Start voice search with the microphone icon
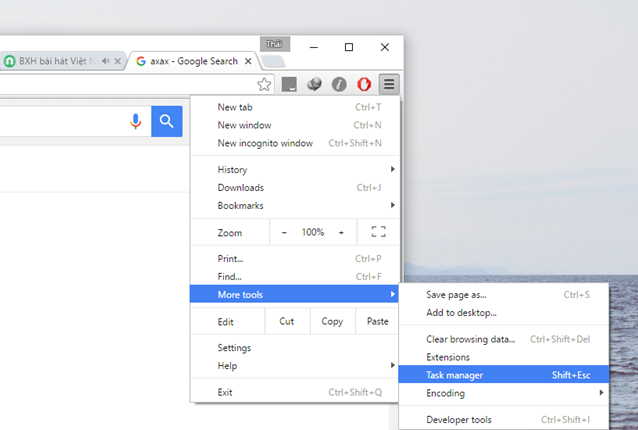Viewport: 638px width, 430px height. click(135, 121)
